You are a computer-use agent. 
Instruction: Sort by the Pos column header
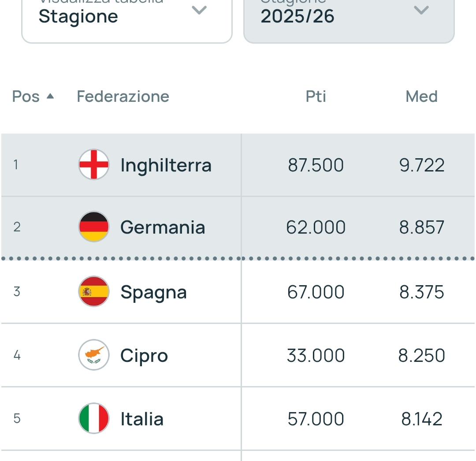pos(26,97)
